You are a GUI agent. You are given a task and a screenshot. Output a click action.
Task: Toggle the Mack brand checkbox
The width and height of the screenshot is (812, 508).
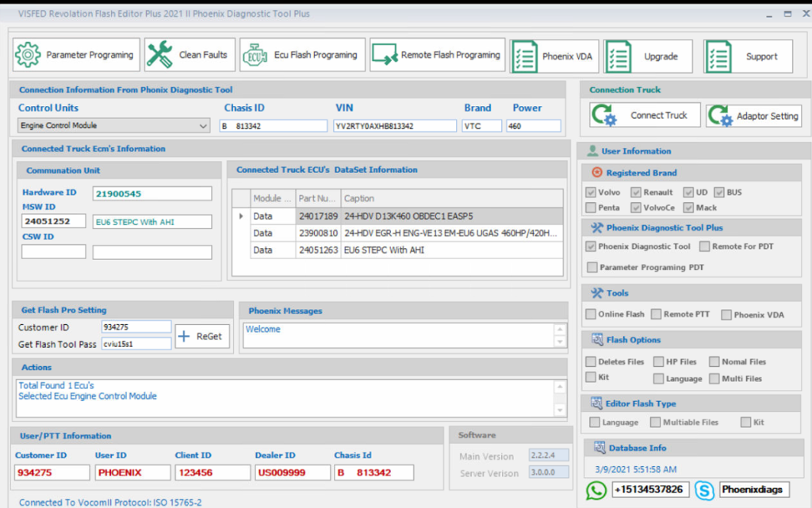pos(688,208)
